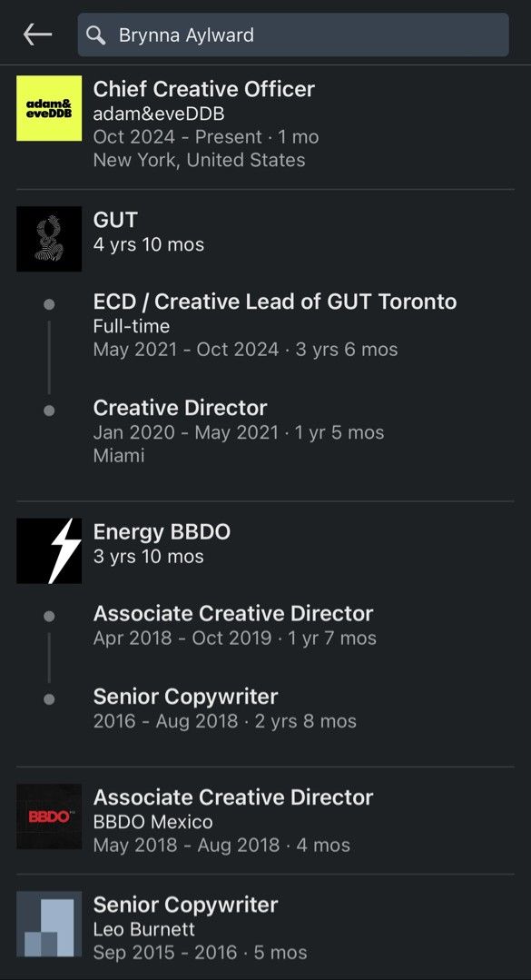This screenshot has height=980, width=531.
Task: Tap the Leo Burnett company name
Action: (x=143, y=929)
